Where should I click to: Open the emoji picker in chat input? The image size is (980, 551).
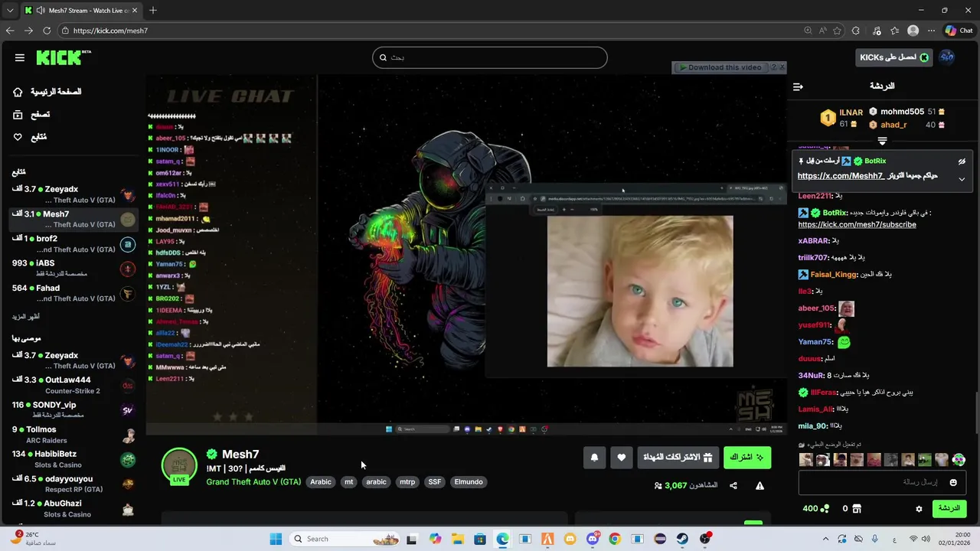[953, 483]
